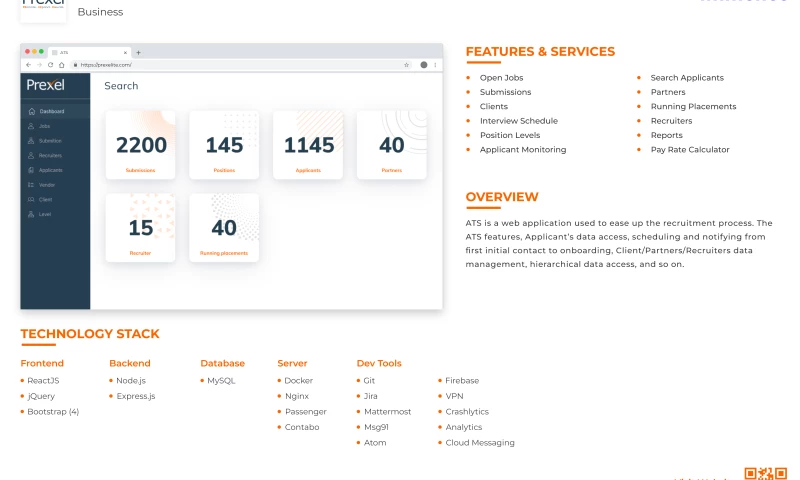
Task: Click the Jobs icon in sidebar
Action: coord(32,127)
